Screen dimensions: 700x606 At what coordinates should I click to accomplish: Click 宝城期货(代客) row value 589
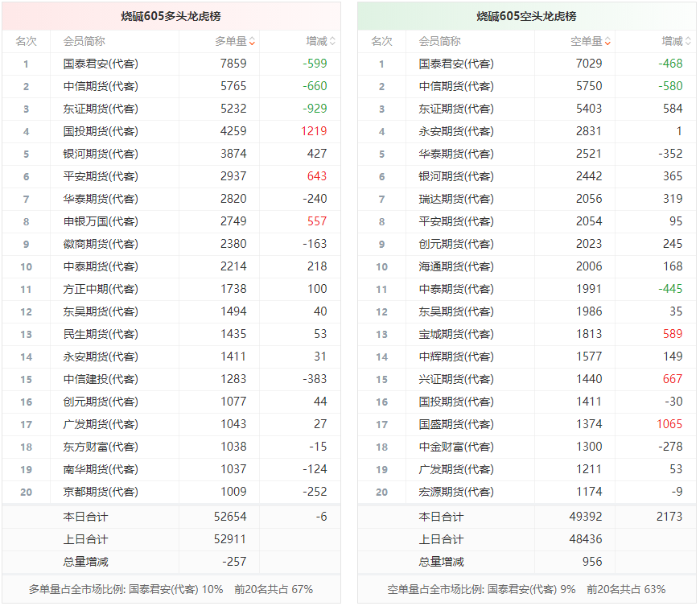pos(673,334)
